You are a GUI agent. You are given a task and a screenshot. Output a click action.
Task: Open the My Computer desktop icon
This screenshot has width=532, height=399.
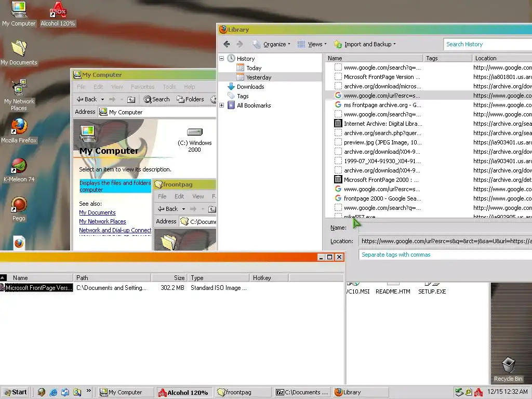click(19, 14)
